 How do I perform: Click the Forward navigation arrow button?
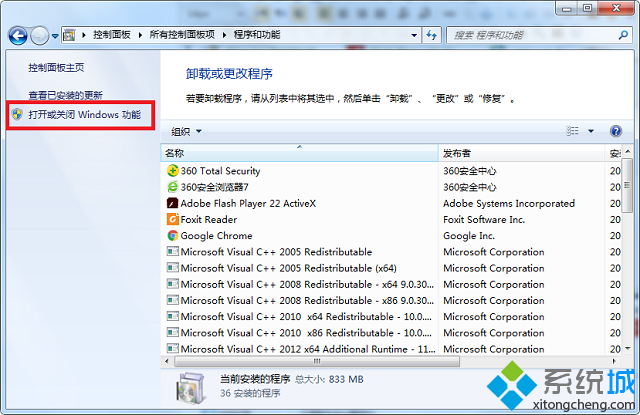click(x=40, y=36)
